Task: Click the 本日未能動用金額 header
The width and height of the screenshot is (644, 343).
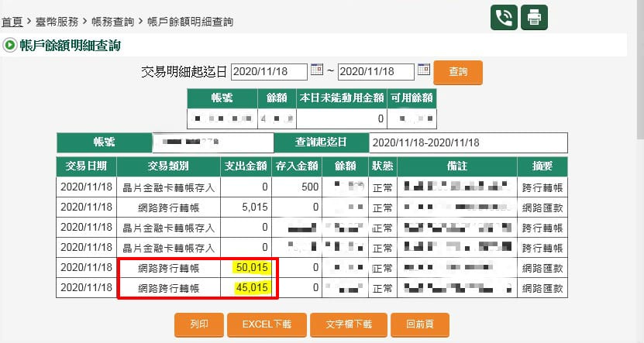Action: (342, 98)
